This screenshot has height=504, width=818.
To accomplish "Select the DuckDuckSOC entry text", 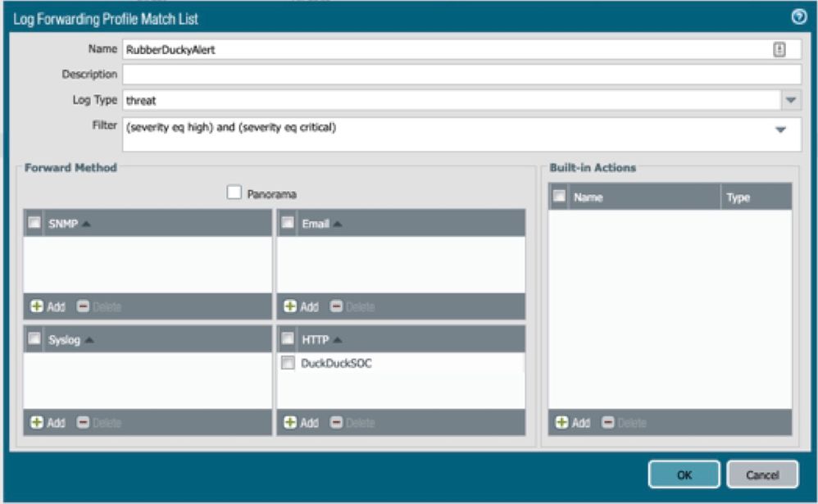I will click(x=337, y=363).
